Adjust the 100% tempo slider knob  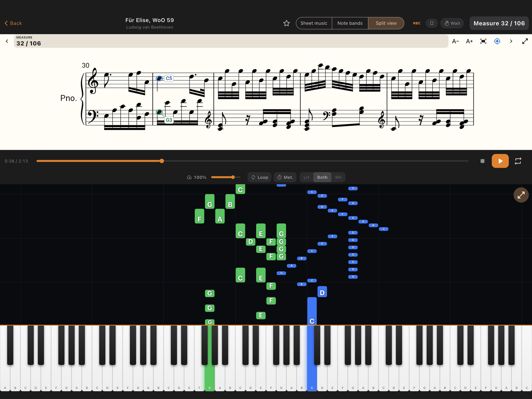point(233,177)
